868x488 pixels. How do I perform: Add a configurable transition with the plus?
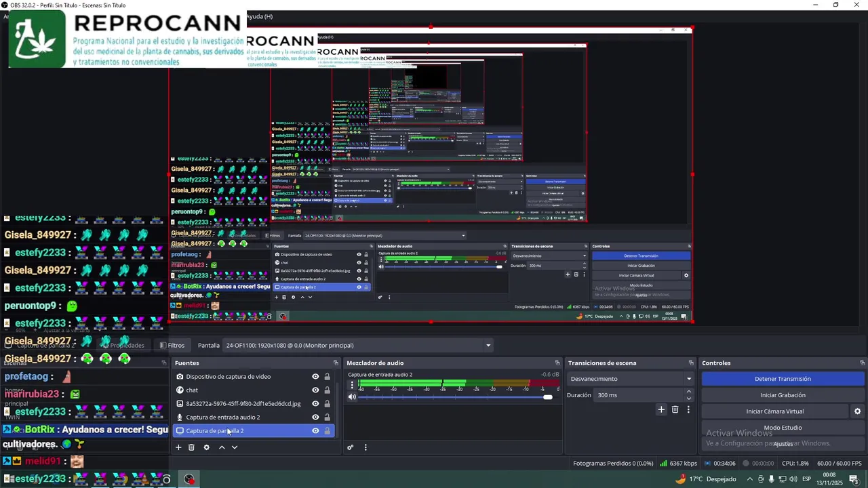(x=661, y=409)
